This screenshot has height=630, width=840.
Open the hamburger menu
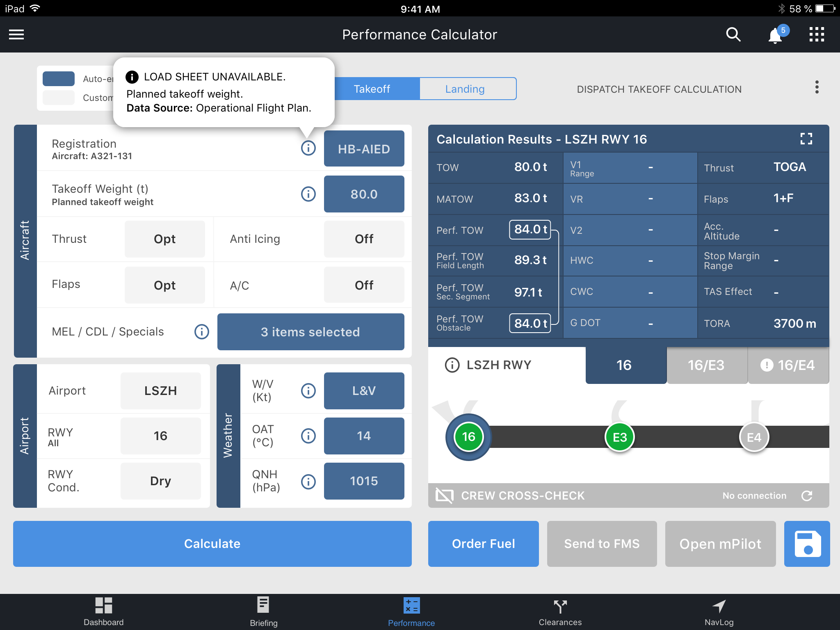click(16, 35)
